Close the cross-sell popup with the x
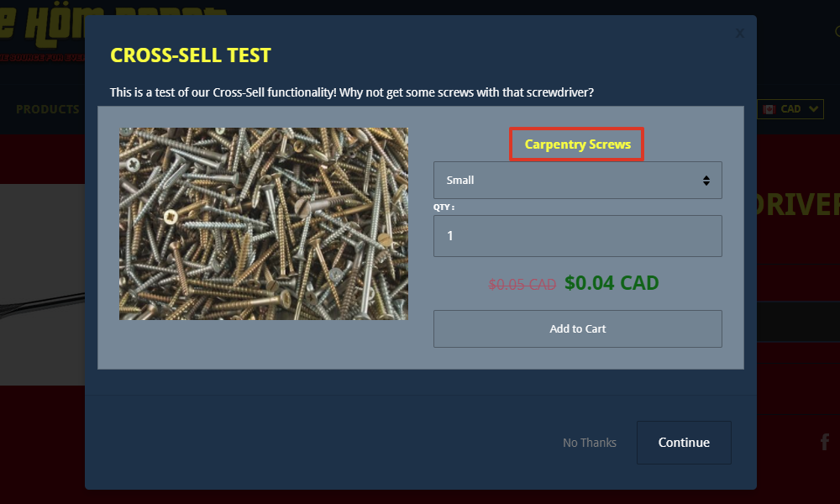840x504 pixels. point(740,34)
